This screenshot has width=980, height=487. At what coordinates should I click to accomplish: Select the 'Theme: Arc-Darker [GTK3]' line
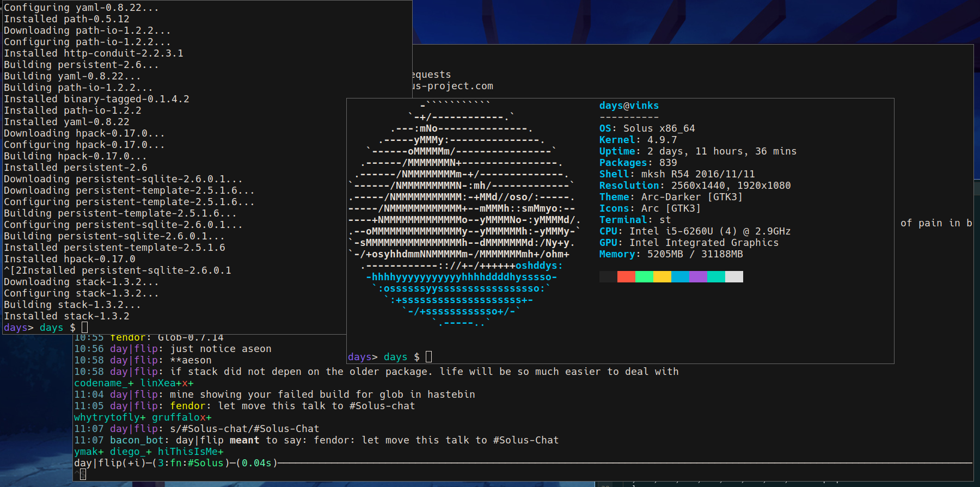click(x=671, y=197)
